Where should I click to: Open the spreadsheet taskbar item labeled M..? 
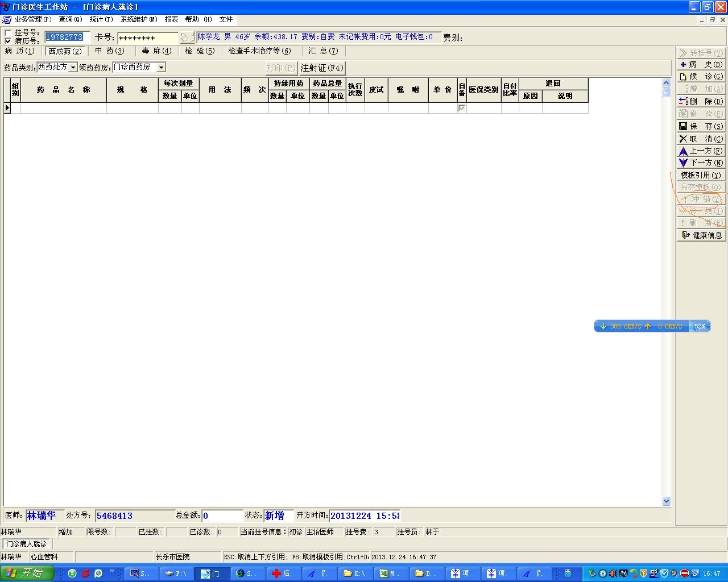coord(391,573)
